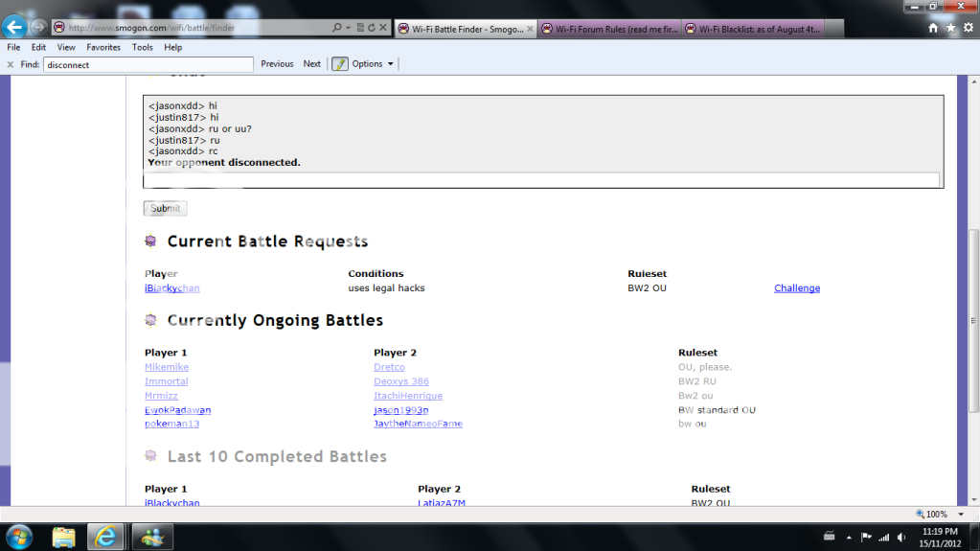980x551 pixels.
Task: Open the Immortal player link
Action: tap(167, 381)
